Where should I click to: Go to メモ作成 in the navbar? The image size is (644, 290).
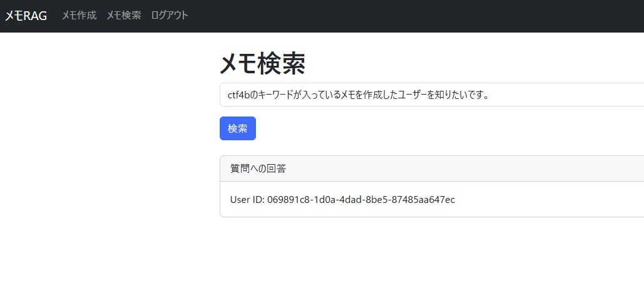(79, 16)
